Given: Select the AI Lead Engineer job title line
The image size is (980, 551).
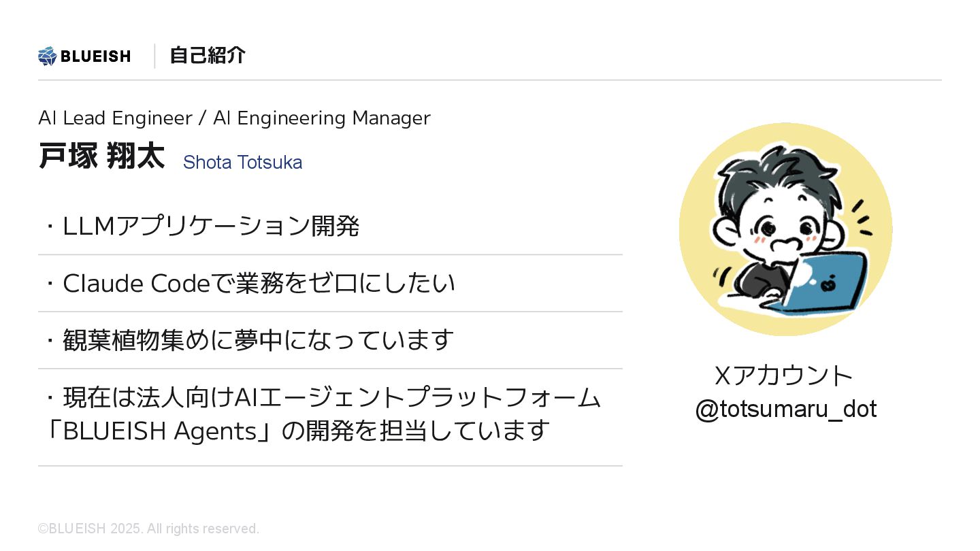Looking at the screenshot, I should 235,118.
